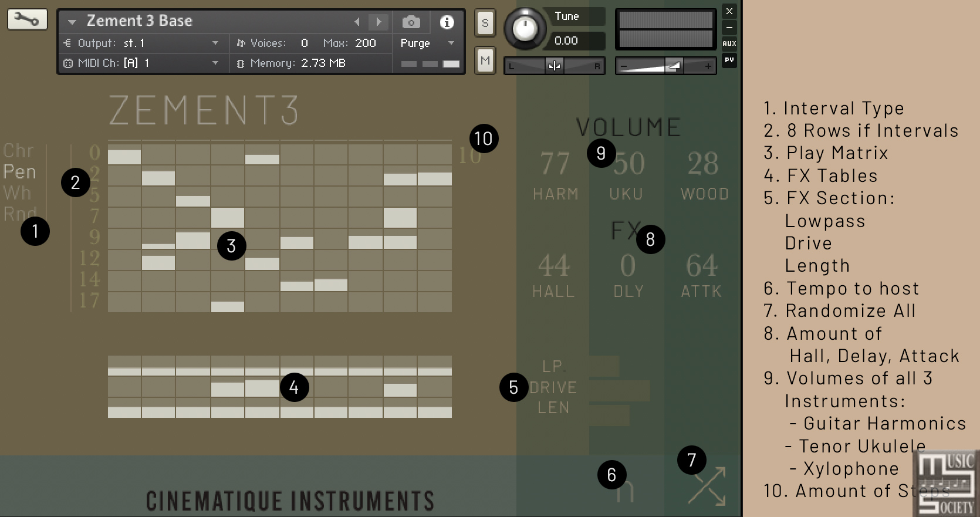Select previous instrument preset arrow
The image size is (980, 517).
point(357,22)
